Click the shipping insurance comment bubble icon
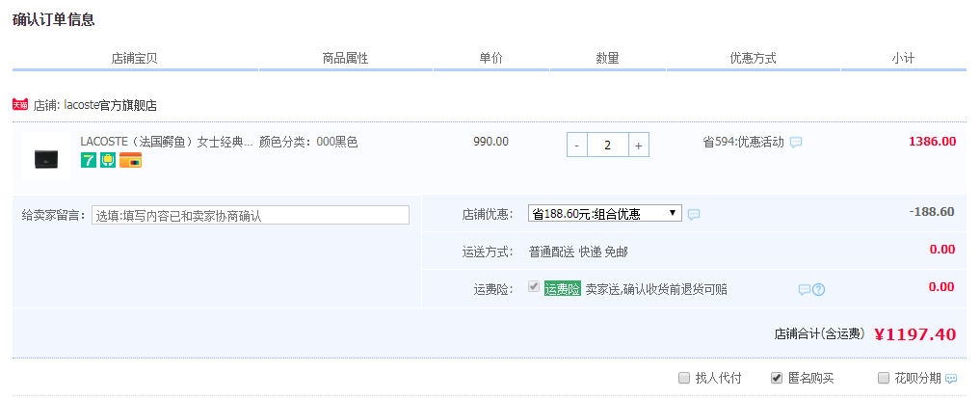 805,290
